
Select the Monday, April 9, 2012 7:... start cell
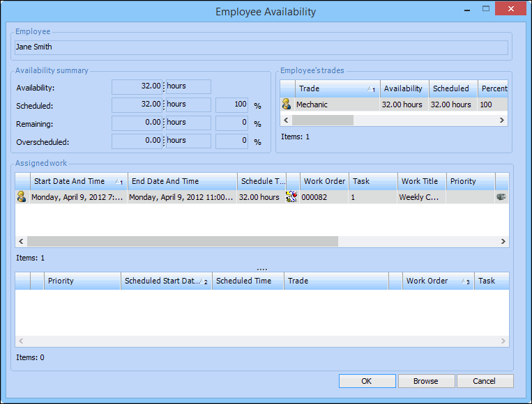tap(79, 197)
